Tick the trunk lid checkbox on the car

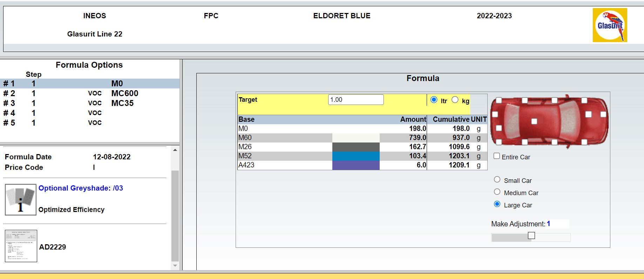[x=499, y=128]
